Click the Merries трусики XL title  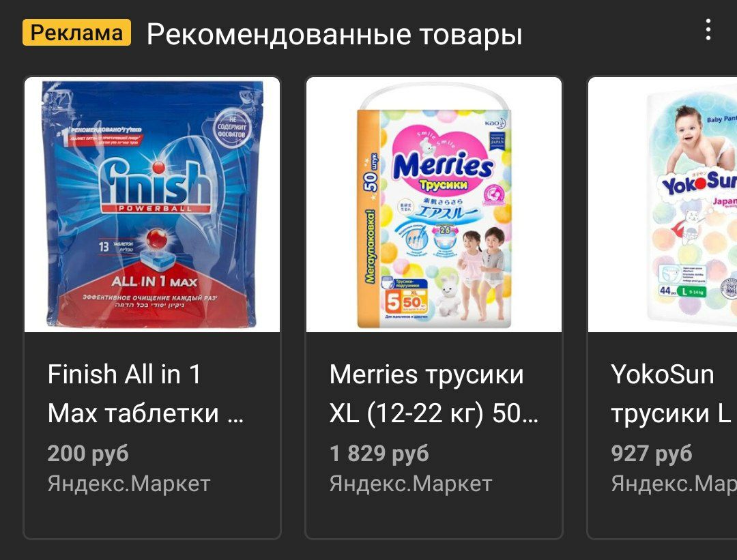click(x=433, y=394)
